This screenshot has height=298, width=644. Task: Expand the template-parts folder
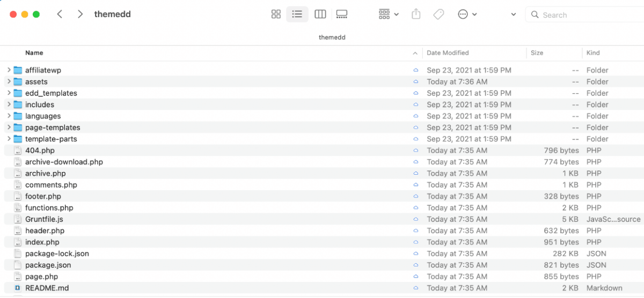(x=9, y=139)
